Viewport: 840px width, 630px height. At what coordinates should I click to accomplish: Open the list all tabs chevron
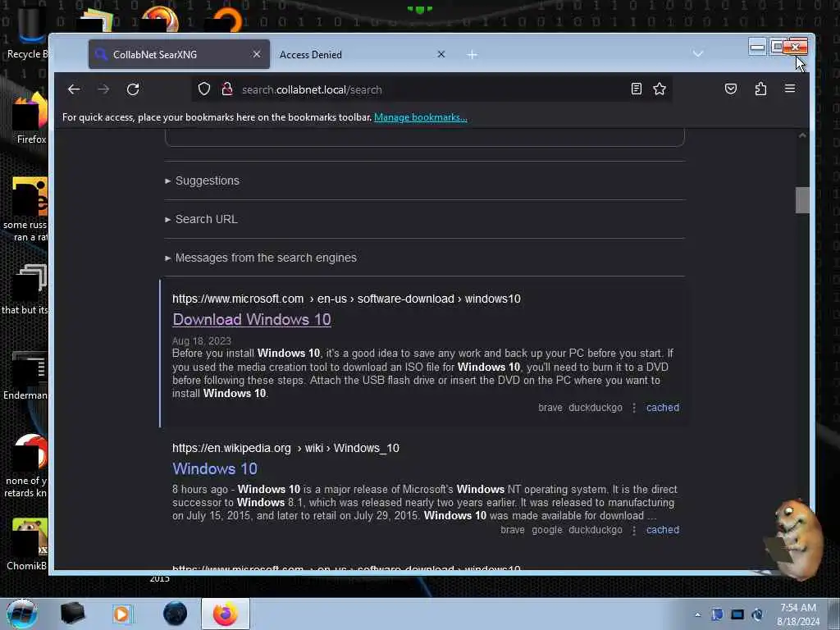click(x=697, y=53)
